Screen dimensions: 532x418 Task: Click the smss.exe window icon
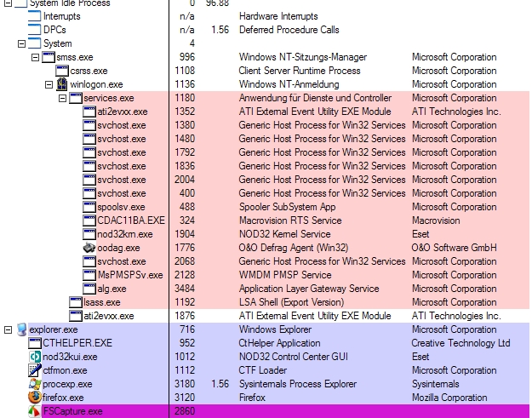coord(49,57)
